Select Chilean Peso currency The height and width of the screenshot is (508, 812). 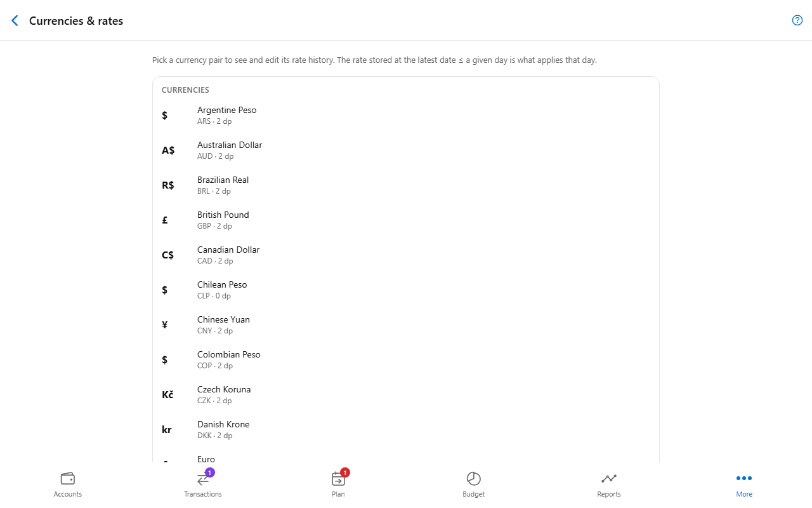coord(406,290)
